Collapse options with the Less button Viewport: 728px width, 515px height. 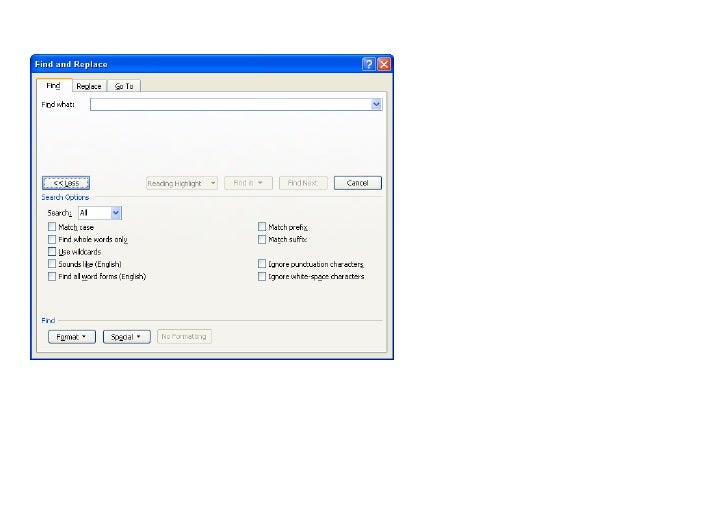(x=66, y=183)
